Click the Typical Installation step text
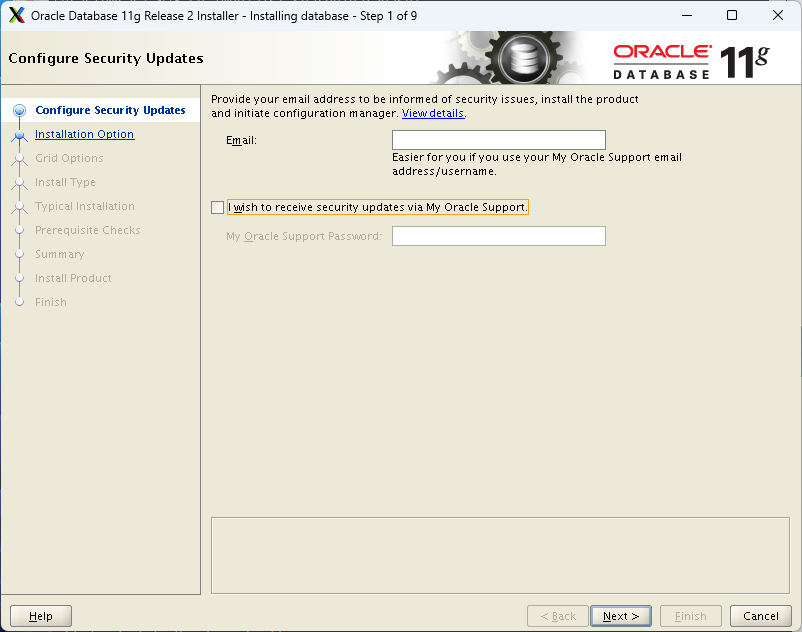The image size is (802, 632). click(x=85, y=206)
